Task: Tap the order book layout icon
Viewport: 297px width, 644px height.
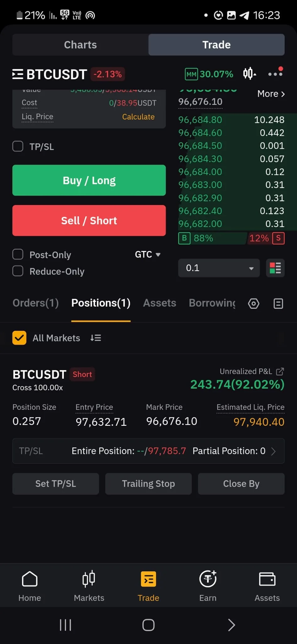Action: click(275, 268)
